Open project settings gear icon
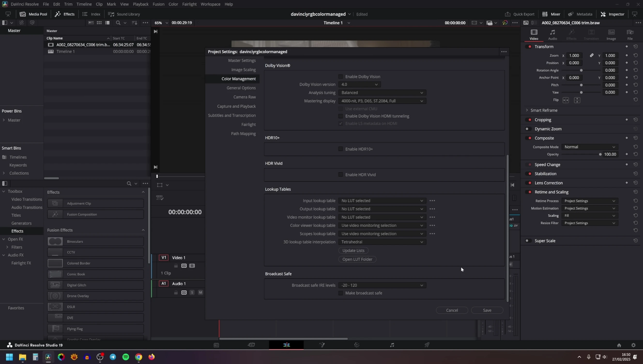 pyautogui.click(x=633, y=345)
